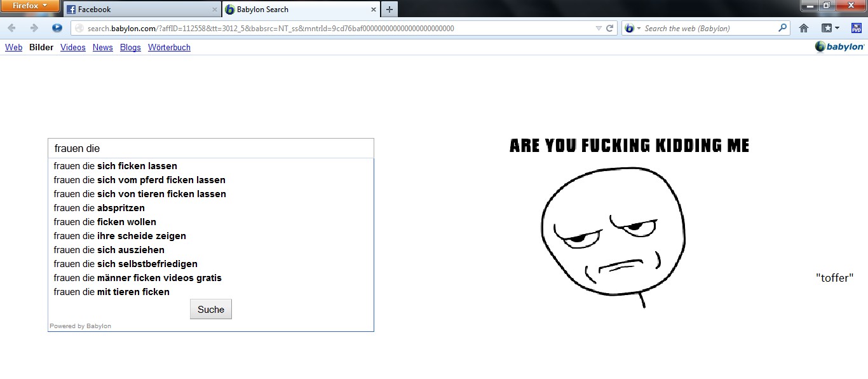Switch to the Wörterbuch link
Image resolution: width=868 pixels, height=379 pixels.
pos(169,48)
